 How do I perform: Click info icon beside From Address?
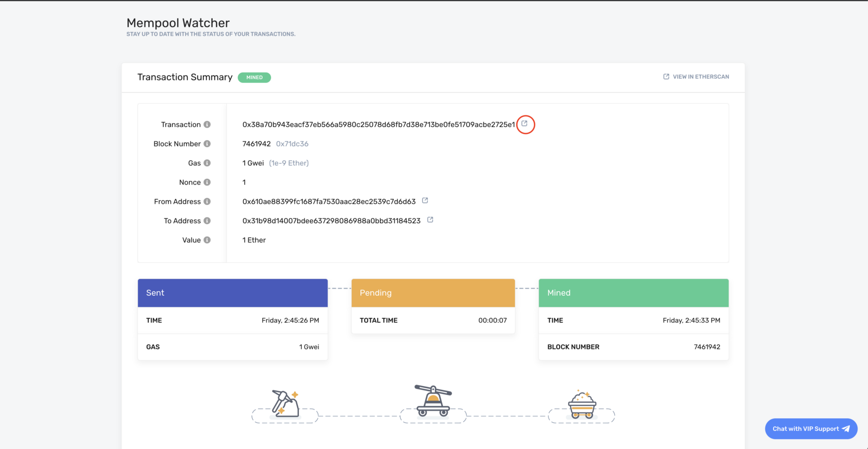207,201
